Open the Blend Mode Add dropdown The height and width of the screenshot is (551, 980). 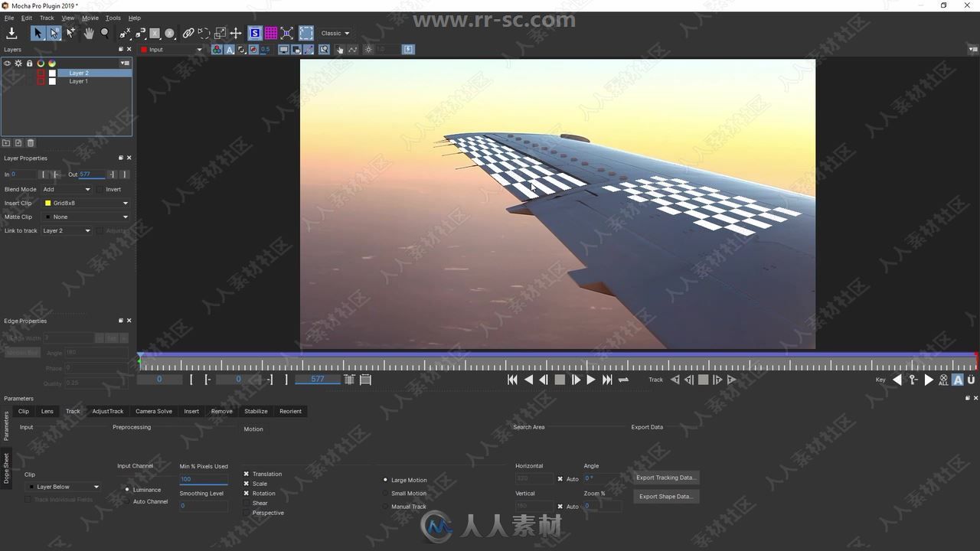coord(67,189)
